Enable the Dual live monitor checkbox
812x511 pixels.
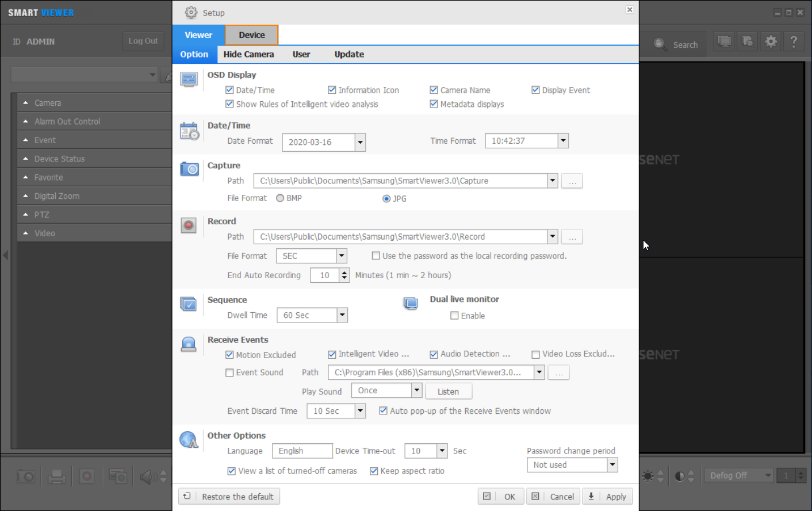(454, 316)
